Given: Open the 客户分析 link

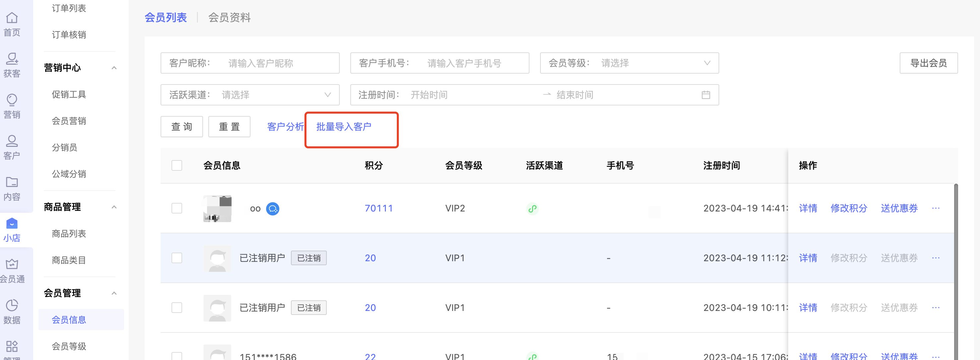Looking at the screenshot, I should [x=285, y=127].
